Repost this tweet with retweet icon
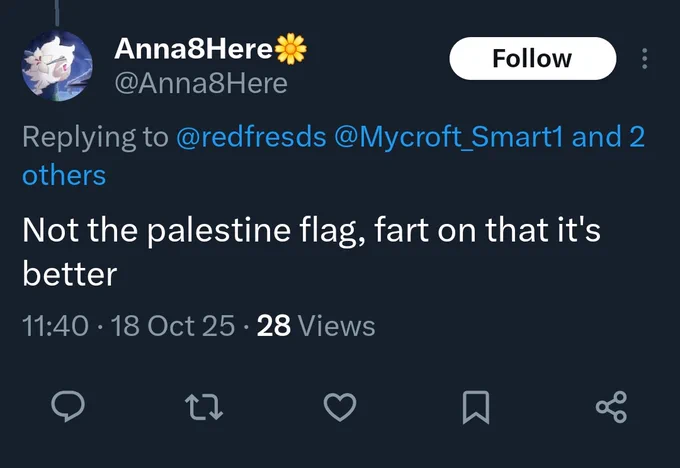This screenshot has height=468, width=680. (x=204, y=407)
